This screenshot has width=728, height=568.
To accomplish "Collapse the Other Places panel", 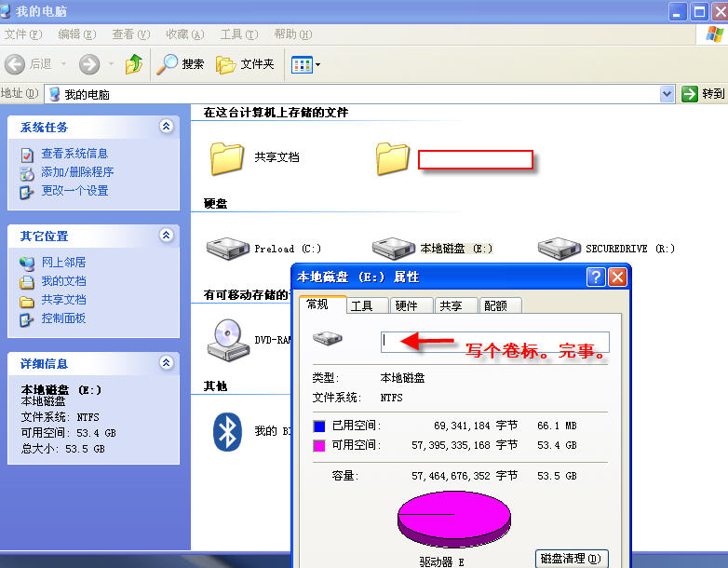I will click(x=167, y=235).
